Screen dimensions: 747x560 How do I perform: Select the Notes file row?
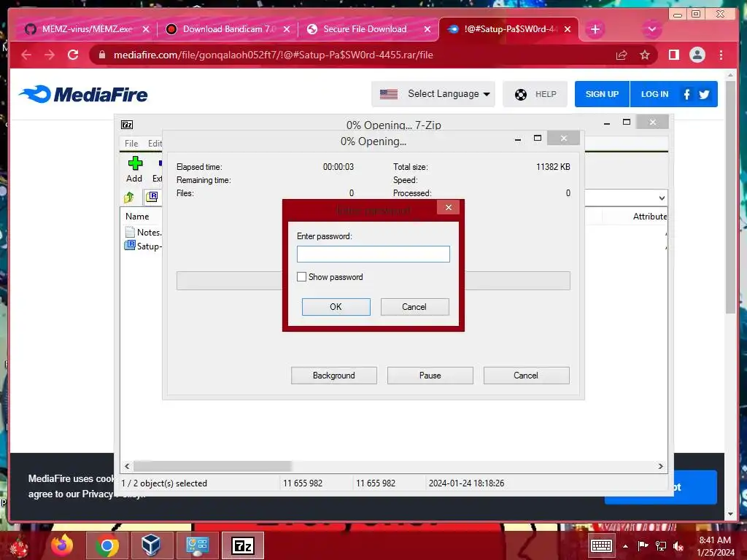(143, 233)
